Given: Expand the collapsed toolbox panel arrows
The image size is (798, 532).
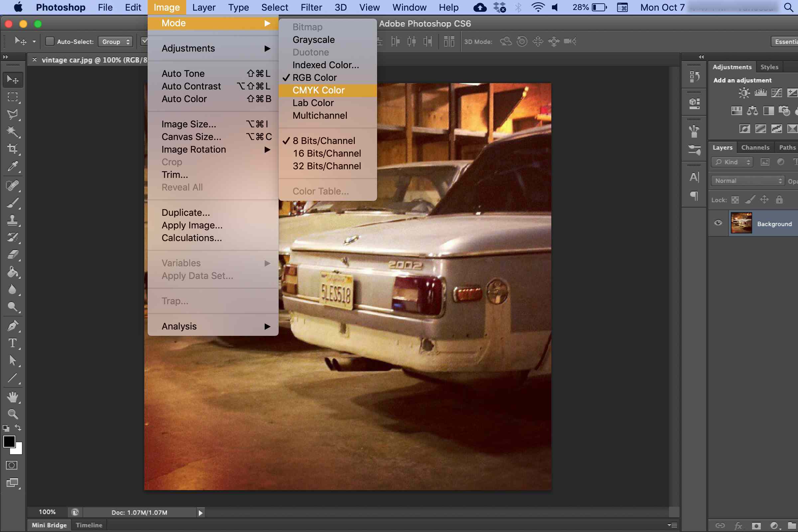Looking at the screenshot, I should coord(5,57).
